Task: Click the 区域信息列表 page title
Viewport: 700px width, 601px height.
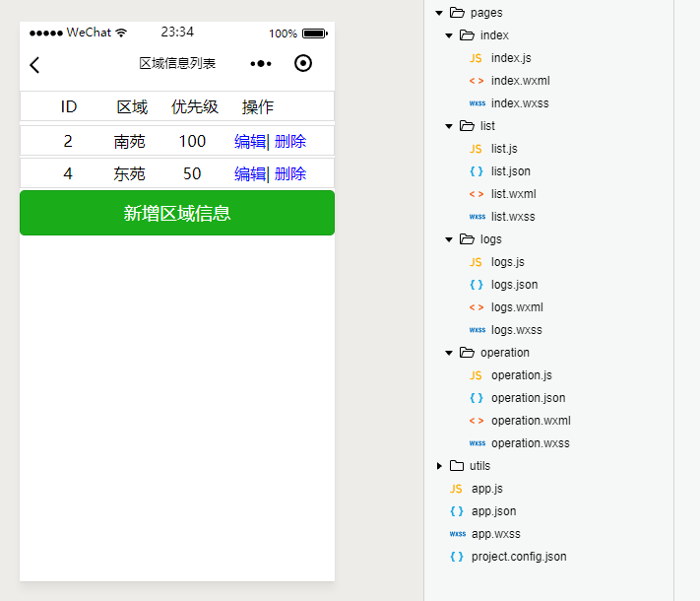Action: tap(177, 63)
